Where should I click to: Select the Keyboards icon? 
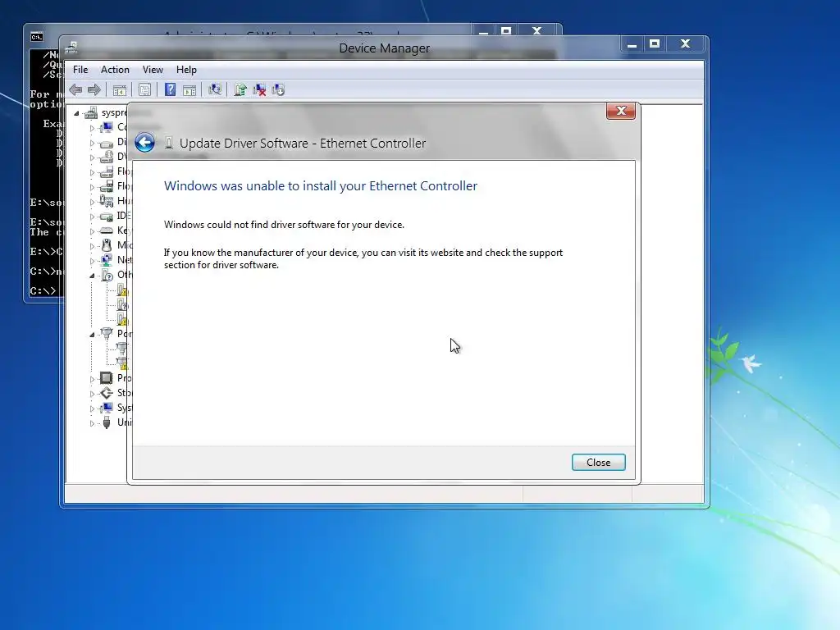[x=107, y=231]
